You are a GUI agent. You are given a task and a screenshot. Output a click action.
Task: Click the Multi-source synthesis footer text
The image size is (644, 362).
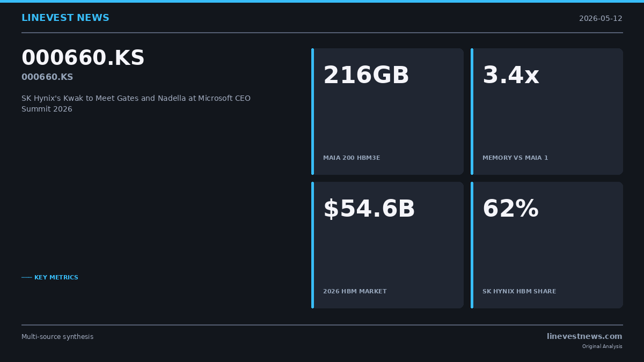coord(57,337)
